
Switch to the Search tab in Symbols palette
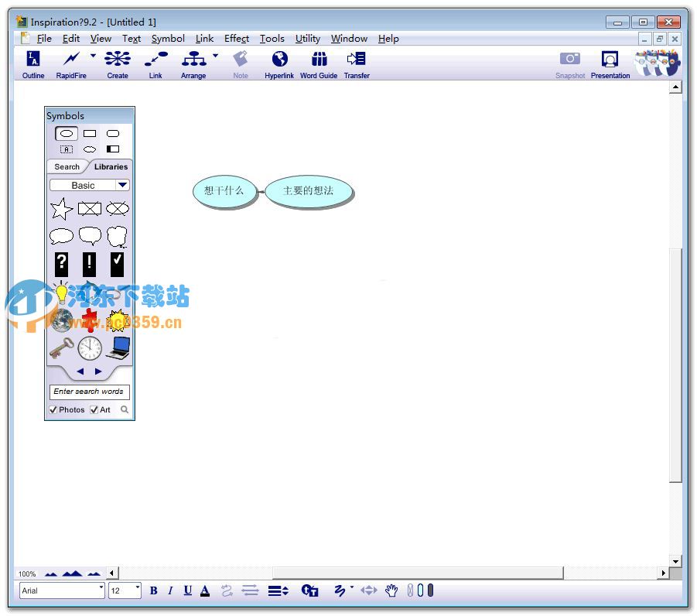67,166
